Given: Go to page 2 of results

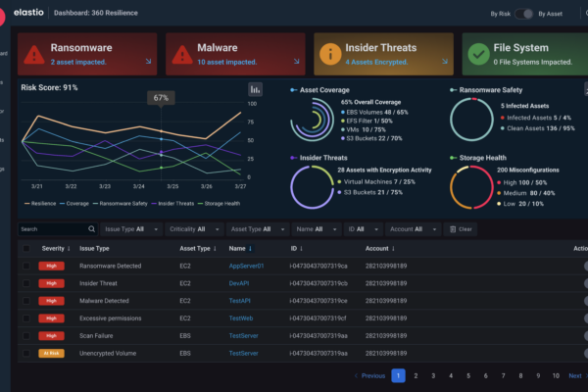Looking at the screenshot, I should pyautogui.click(x=416, y=375).
